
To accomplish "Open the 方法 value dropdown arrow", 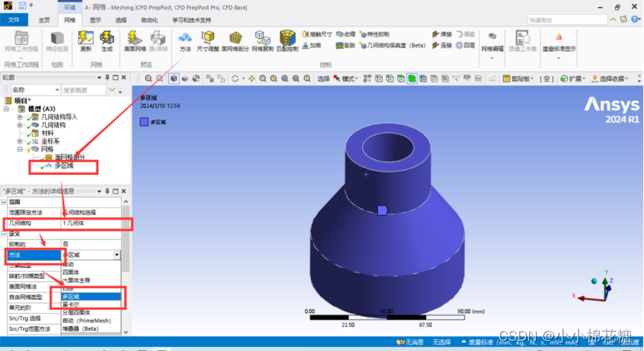I will coord(117,255).
